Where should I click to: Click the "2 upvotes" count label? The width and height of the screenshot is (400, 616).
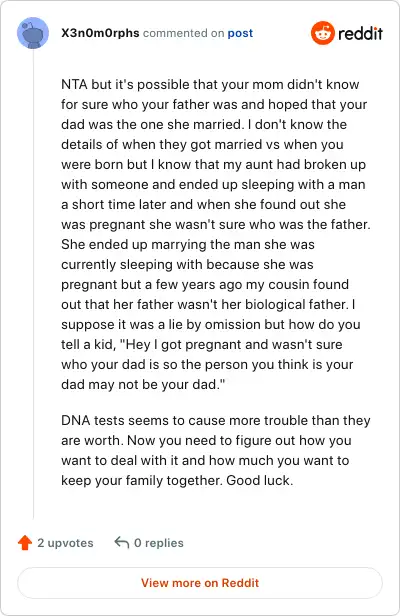tap(65, 543)
